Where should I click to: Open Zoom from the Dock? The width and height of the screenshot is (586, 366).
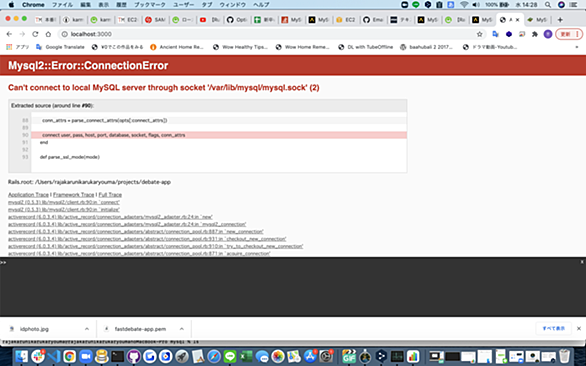point(86,356)
